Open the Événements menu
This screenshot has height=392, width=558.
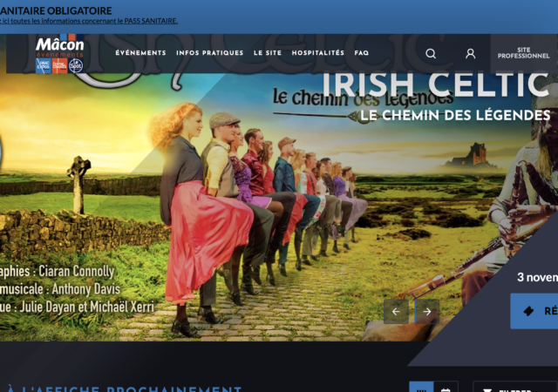[x=140, y=53]
